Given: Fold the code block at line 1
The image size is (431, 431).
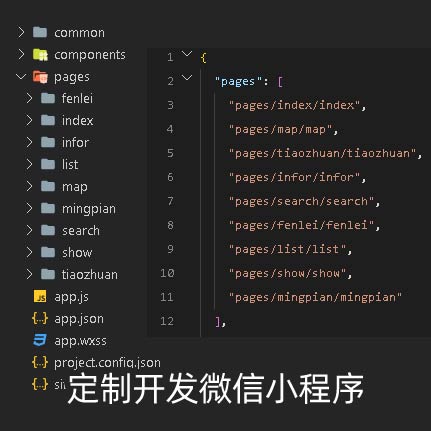Looking at the screenshot, I should click(x=187, y=54).
